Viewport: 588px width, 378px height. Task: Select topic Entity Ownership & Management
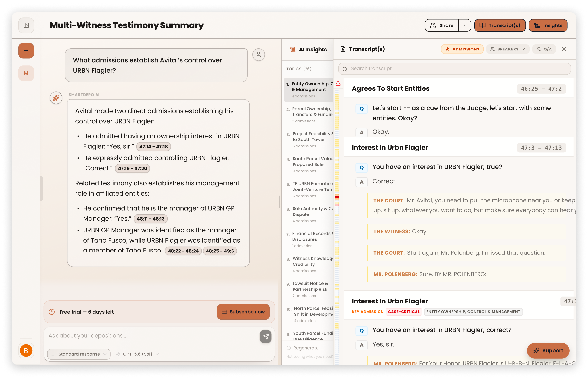point(309,89)
